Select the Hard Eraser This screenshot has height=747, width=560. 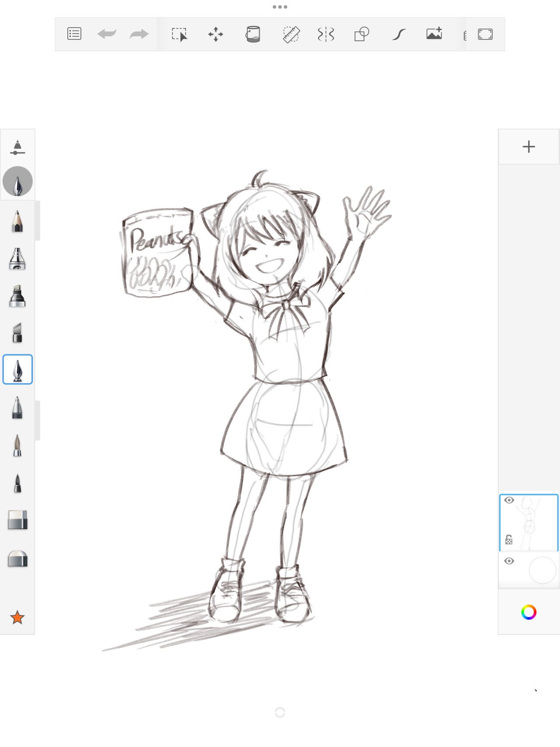point(17,520)
